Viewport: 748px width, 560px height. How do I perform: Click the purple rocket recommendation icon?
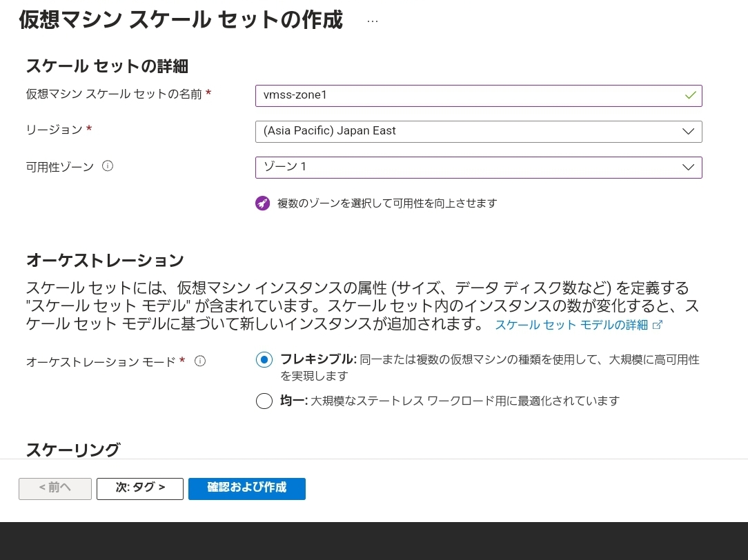pyautogui.click(x=262, y=203)
